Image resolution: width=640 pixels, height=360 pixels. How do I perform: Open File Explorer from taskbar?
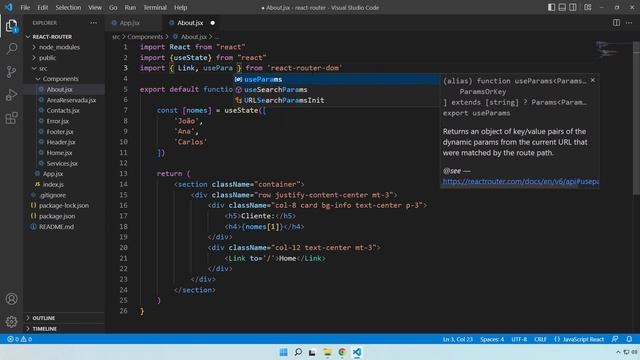tap(327, 352)
